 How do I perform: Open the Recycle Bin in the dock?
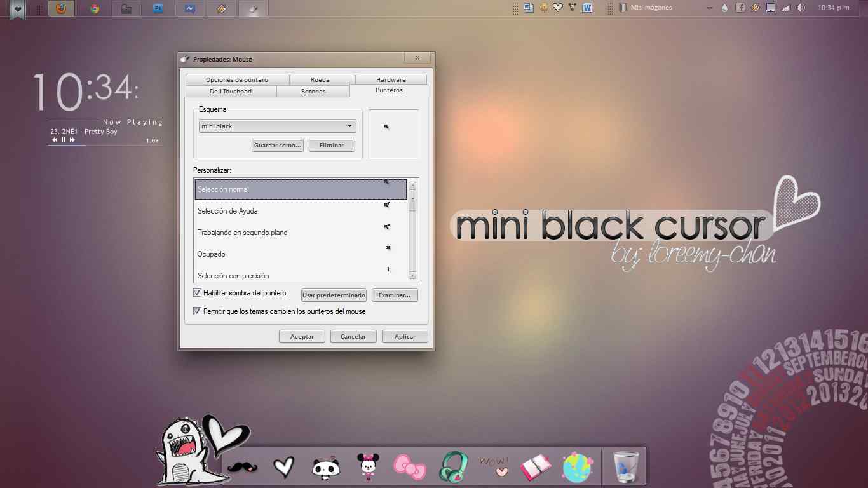point(627,467)
